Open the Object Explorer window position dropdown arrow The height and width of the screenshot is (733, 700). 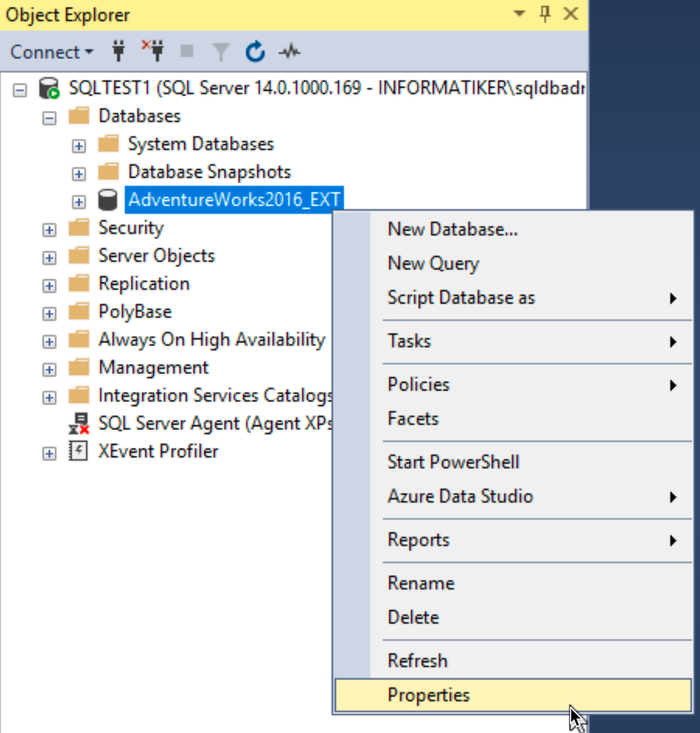(519, 13)
